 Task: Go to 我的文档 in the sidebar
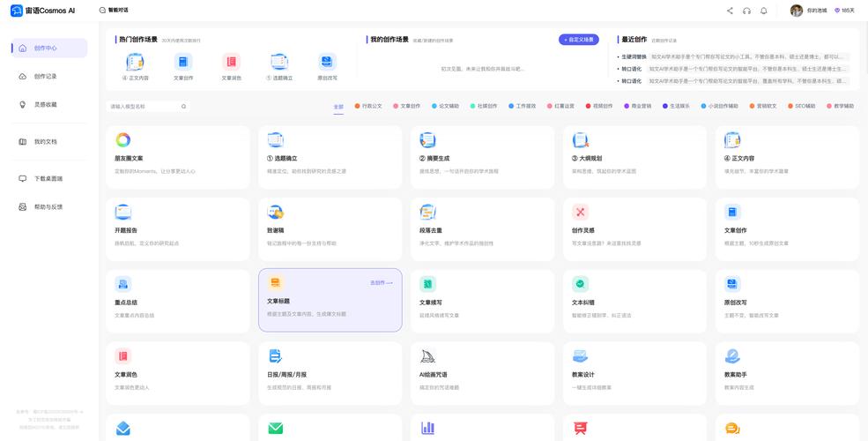[x=46, y=142]
